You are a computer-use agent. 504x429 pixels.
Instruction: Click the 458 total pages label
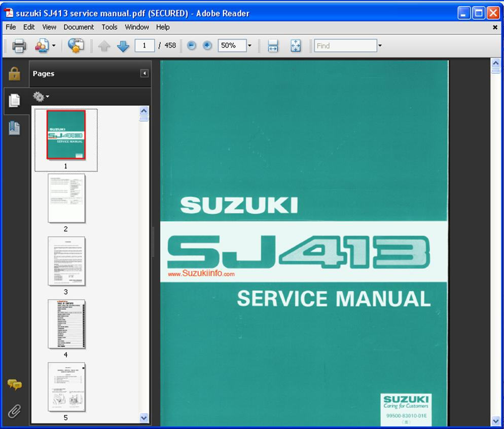[170, 46]
